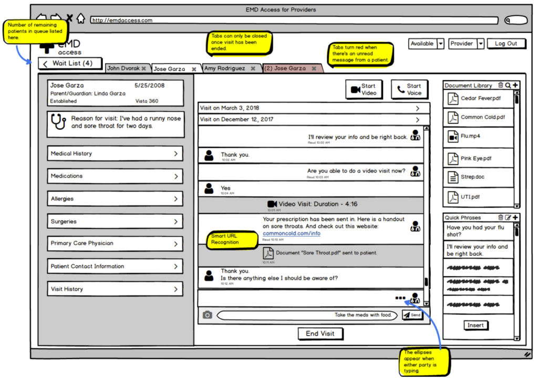The width and height of the screenshot is (538, 392).
Task: Close the red (2) Jose Garza tab
Action: (314, 69)
